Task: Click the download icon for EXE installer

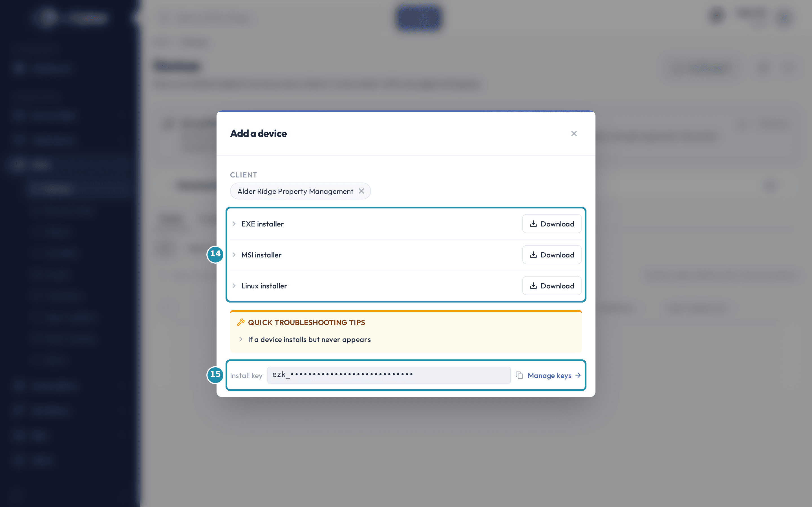Action: click(x=533, y=224)
